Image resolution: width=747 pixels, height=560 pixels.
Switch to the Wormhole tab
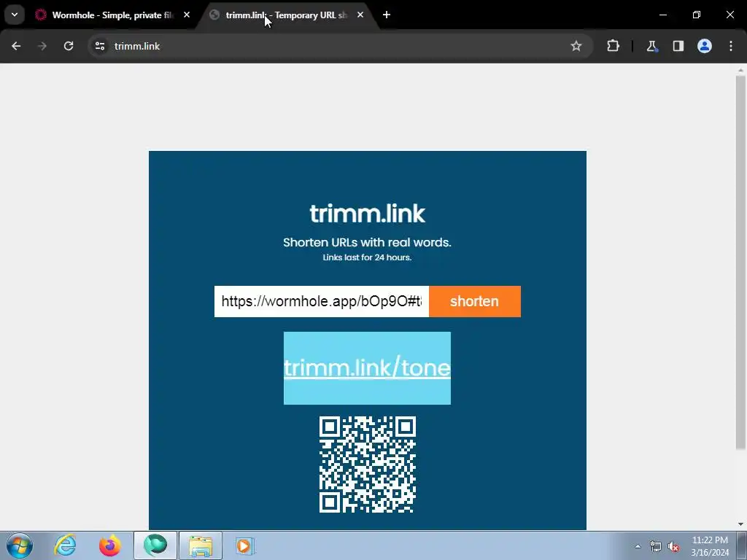(x=113, y=15)
